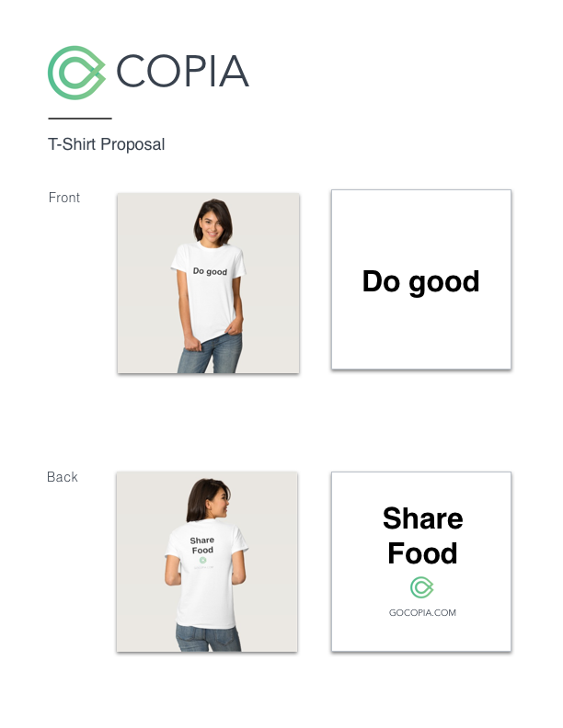The height and width of the screenshot is (728, 563).
Task: Click Share Food print on model's back
Action: click(x=202, y=545)
